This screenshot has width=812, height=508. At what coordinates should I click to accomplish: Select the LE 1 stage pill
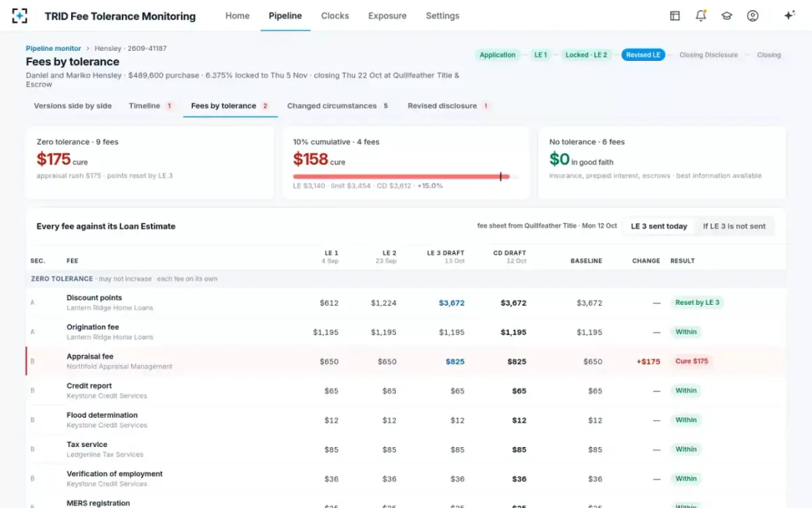541,55
